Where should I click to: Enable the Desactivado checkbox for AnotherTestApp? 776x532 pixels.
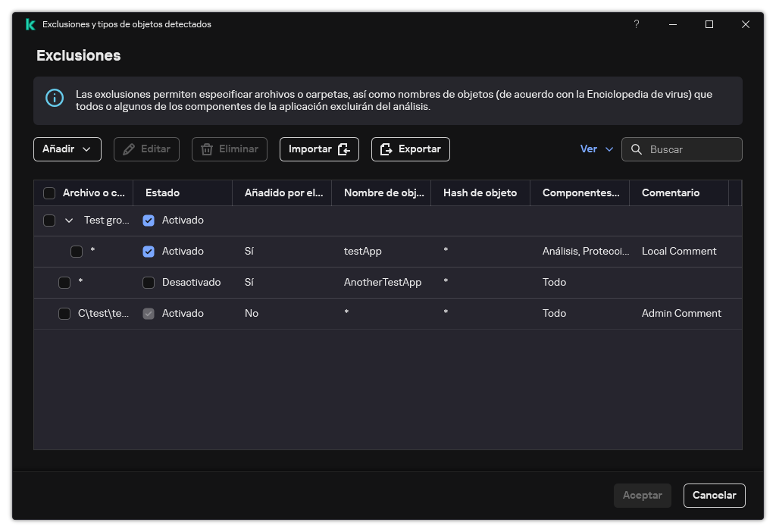[149, 282]
